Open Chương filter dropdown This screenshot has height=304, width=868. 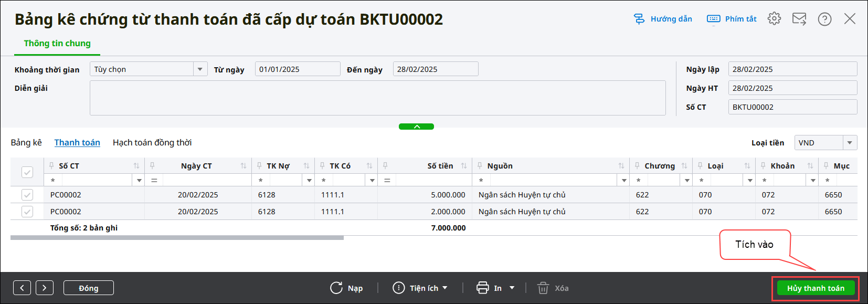[687, 180]
